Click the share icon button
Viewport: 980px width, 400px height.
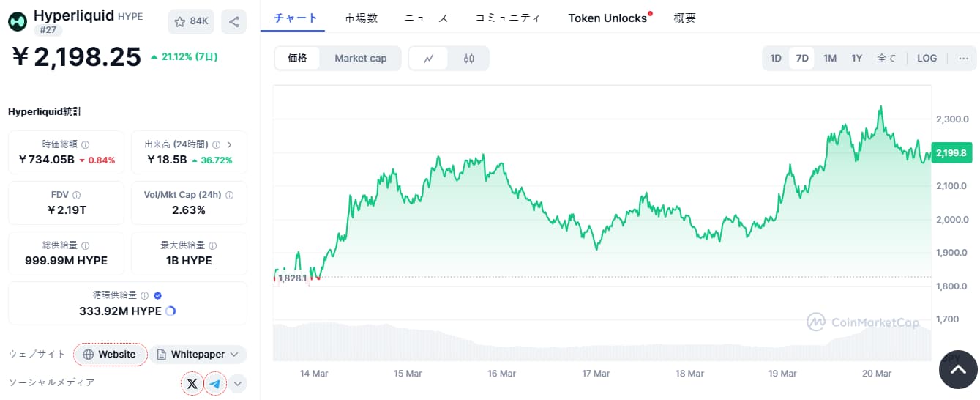[233, 21]
